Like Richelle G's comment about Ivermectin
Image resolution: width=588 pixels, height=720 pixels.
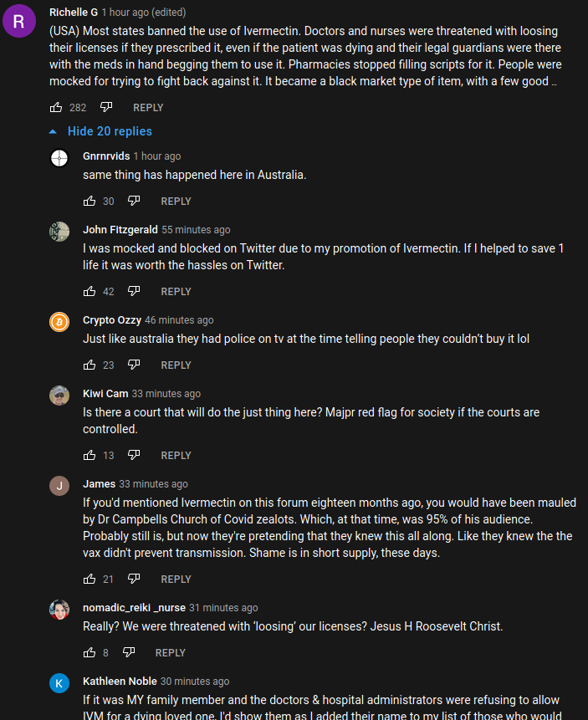56,107
